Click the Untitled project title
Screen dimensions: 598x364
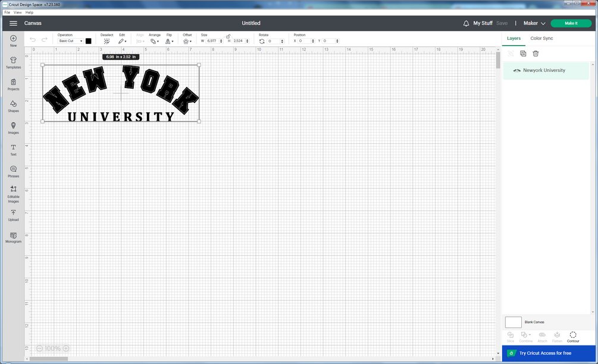pos(251,23)
